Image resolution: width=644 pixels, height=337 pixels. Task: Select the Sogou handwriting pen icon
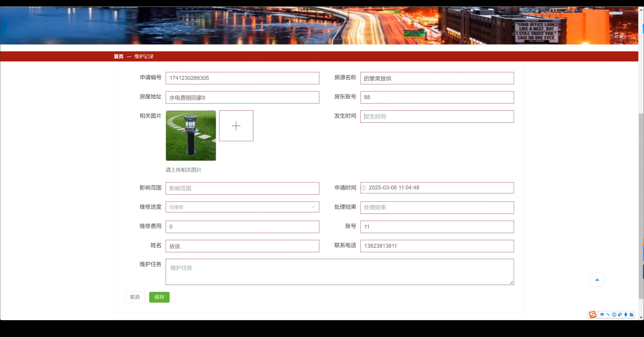pos(620,315)
